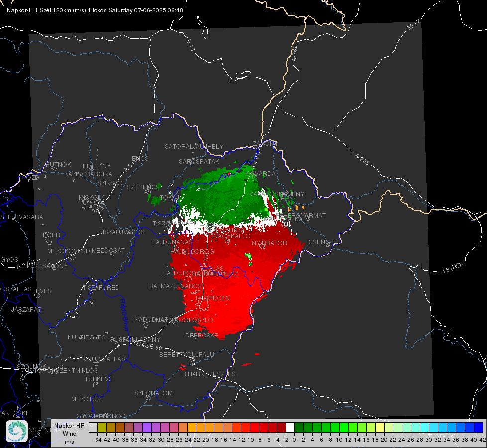The width and height of the screenshot is (487, 448).
Task: Click the TISZAUJVAROS city label
Action: 122,232
